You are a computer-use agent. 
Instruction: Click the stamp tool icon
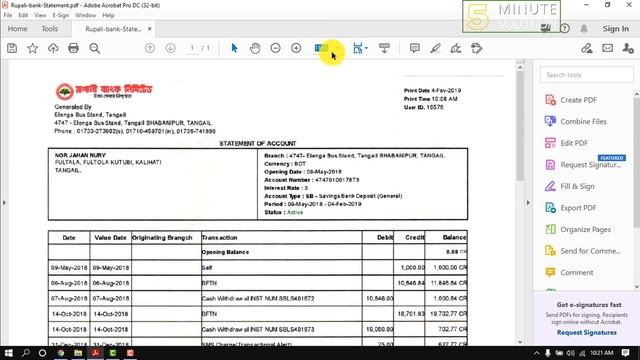[x=476, y=48]
